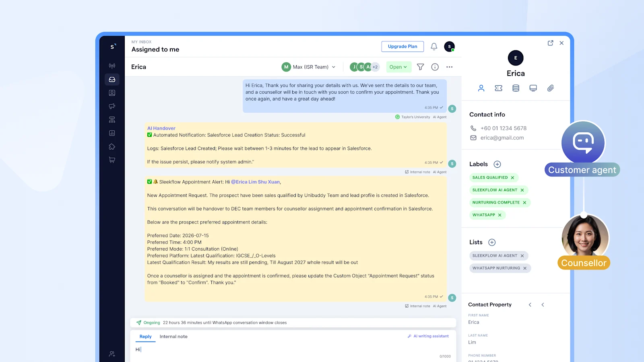Close the Erica contact panel

click(561, 43)
